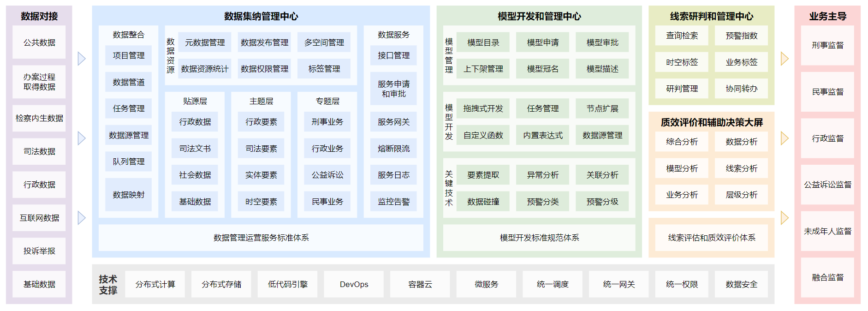868x311 pixels.
Task: Choose the 数据碰撞 key technology box
Action: [483, 202]
